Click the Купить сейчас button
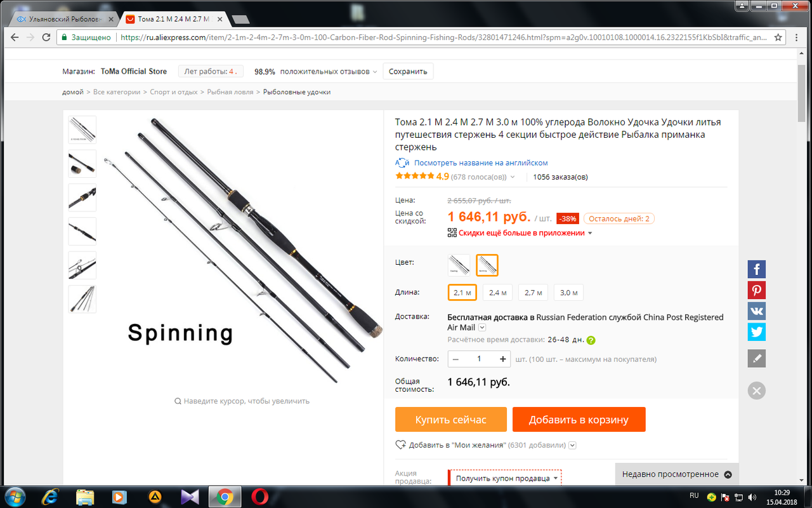812x508 pixels. [x=451, y=420]
